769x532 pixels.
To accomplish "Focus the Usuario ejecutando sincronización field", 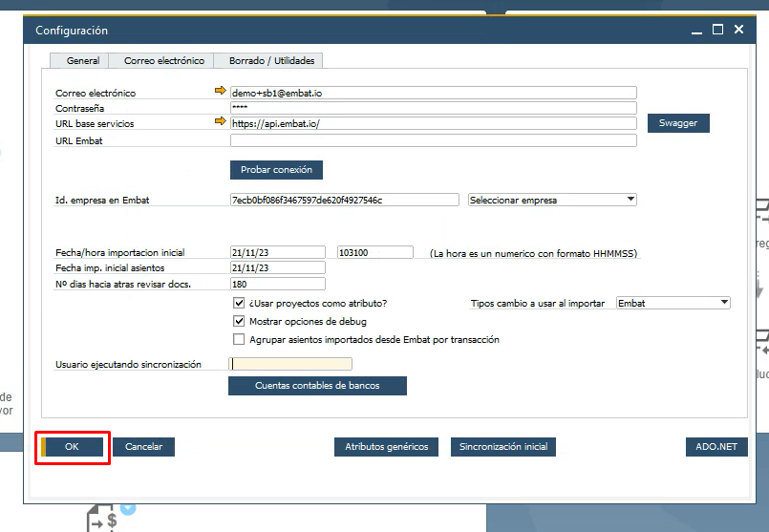I will click(290, 364).
